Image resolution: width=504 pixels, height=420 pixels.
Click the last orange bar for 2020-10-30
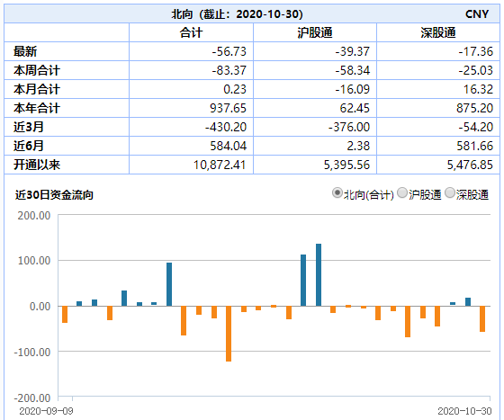pyautogui.click(x=482, y=318)
